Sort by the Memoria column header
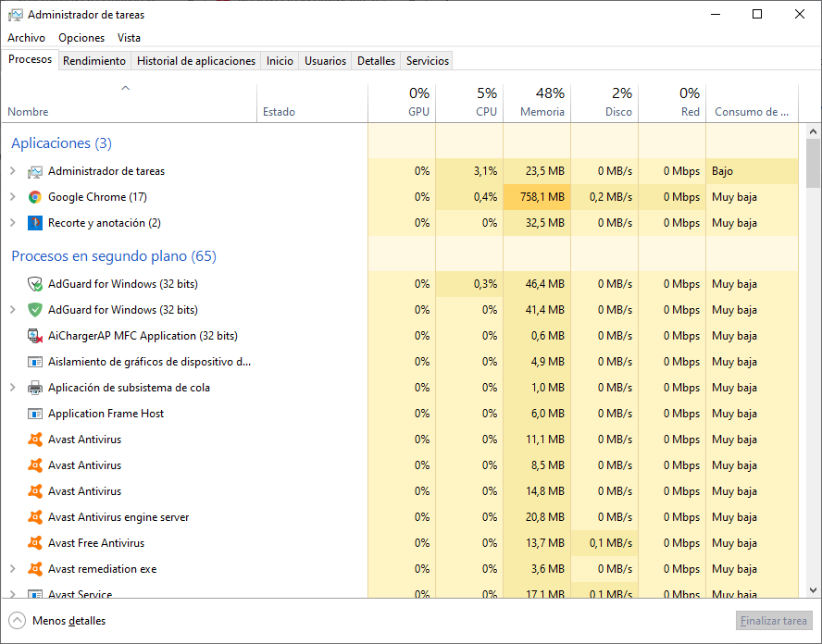 pyautogui.click(x=537, y=104)
